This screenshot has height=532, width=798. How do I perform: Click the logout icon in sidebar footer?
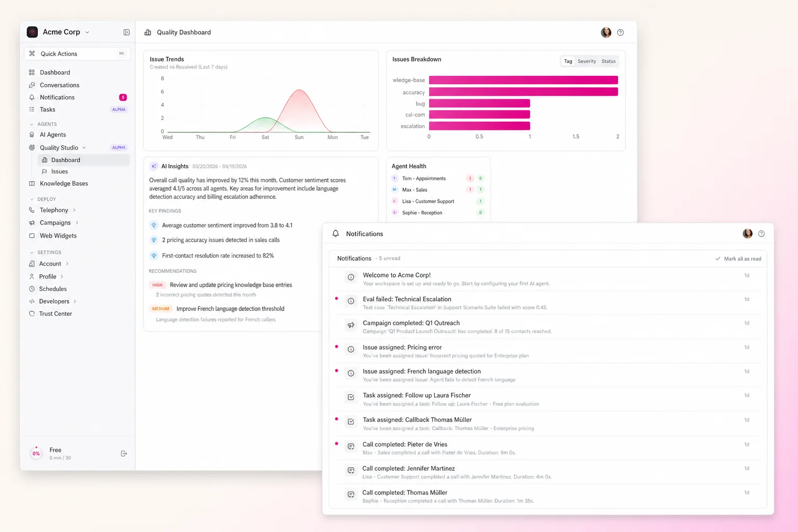[x=124, y=454]
